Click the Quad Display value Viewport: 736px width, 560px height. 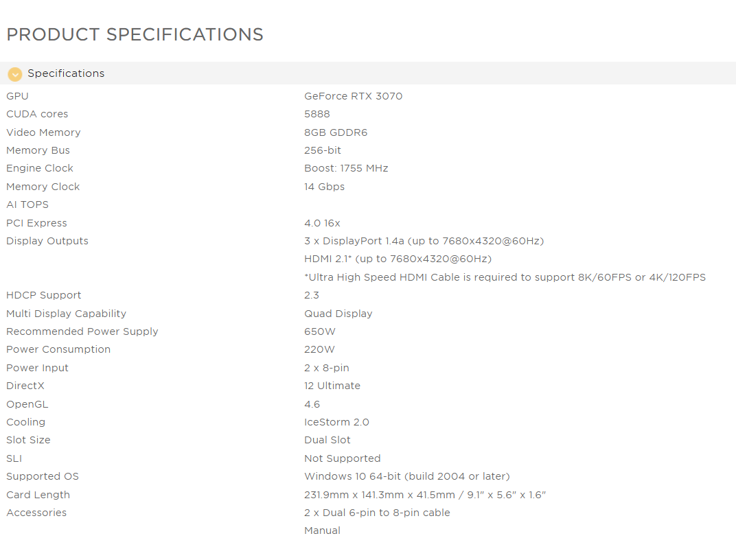point(338,314)
